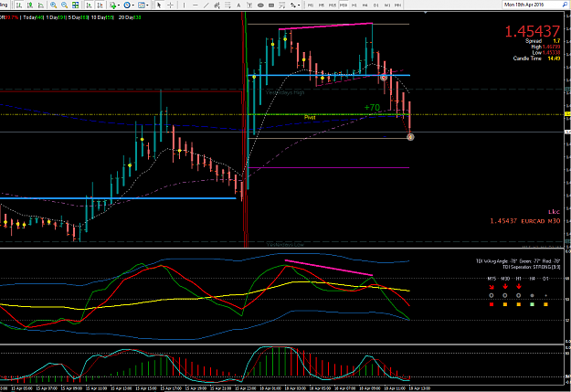Viewport: 571px width, 392px height.
Task: Select the Fibonacci retracement tool
Action: pyautogui.click(x=228, y=5)
